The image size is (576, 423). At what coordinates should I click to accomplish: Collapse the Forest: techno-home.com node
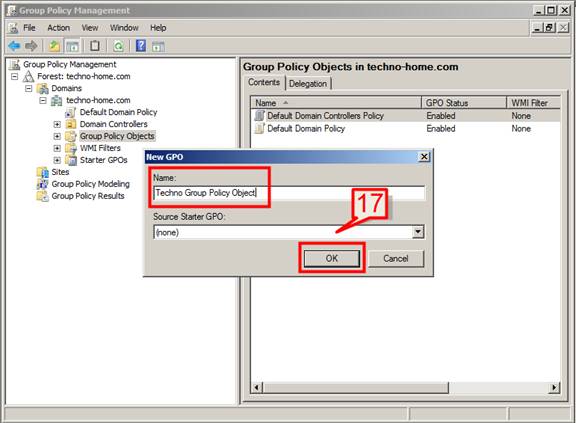point(15,76)
